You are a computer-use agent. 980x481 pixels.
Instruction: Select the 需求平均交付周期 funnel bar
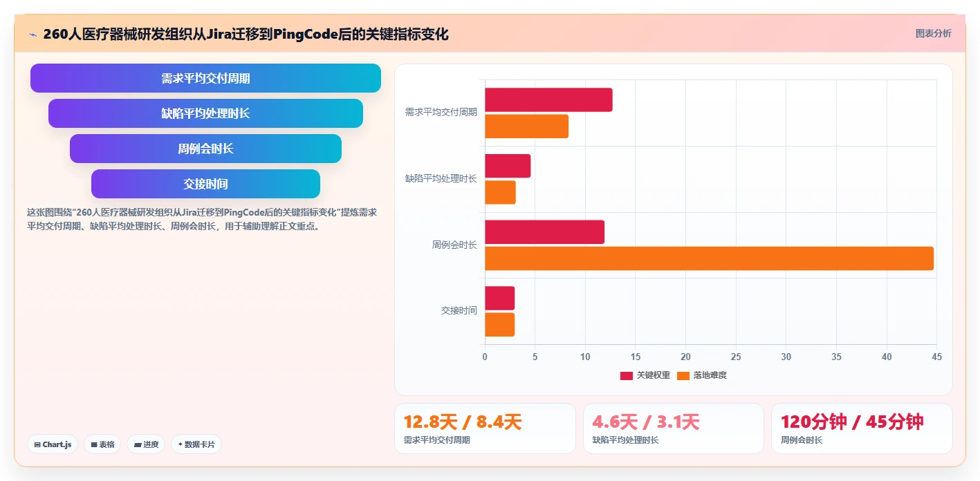[205, 78]
